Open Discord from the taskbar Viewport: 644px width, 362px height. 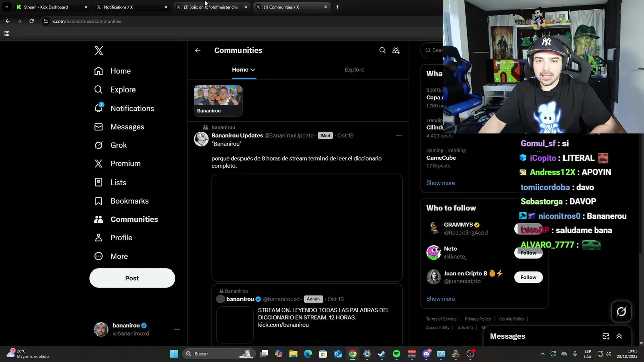tap(427, 354)
